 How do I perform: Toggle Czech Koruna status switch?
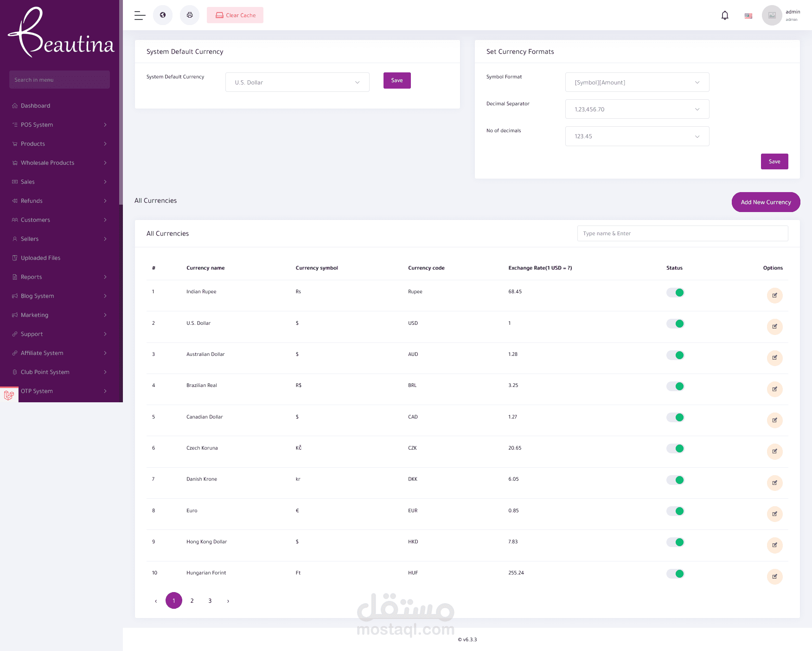pos(675,448)
